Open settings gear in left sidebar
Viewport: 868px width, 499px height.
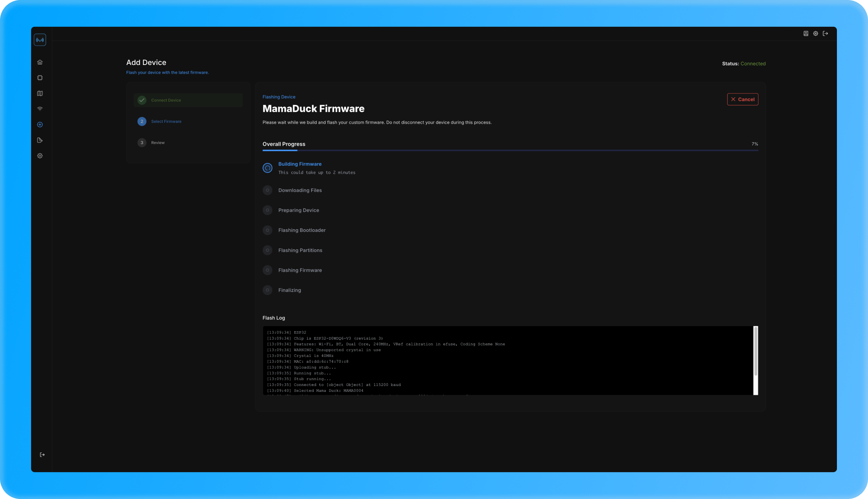pos(40,156)
